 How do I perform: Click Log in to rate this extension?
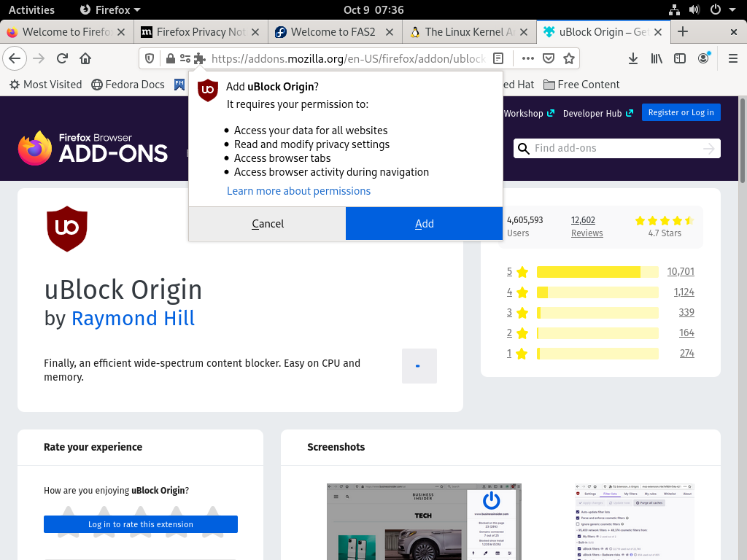141,524
